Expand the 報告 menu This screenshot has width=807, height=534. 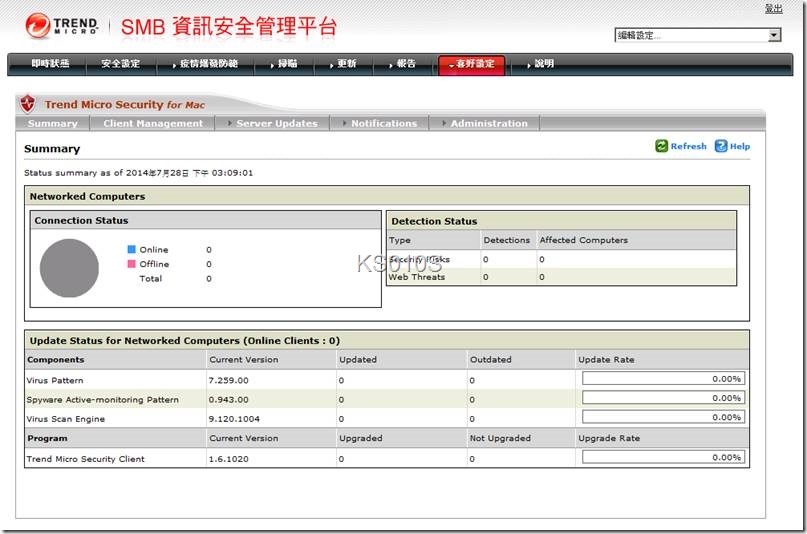click(x=402, y=64)
